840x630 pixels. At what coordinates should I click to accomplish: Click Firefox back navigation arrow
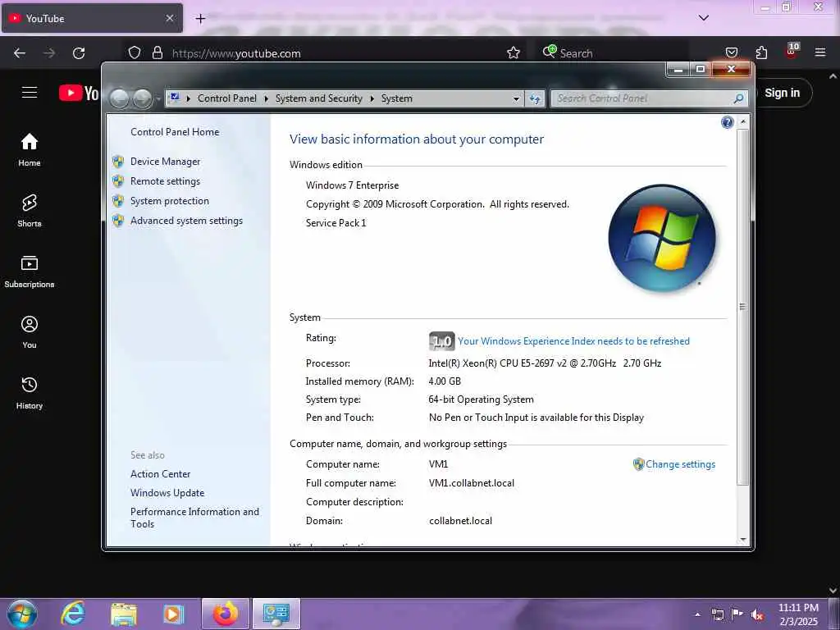tap(20, 53)
